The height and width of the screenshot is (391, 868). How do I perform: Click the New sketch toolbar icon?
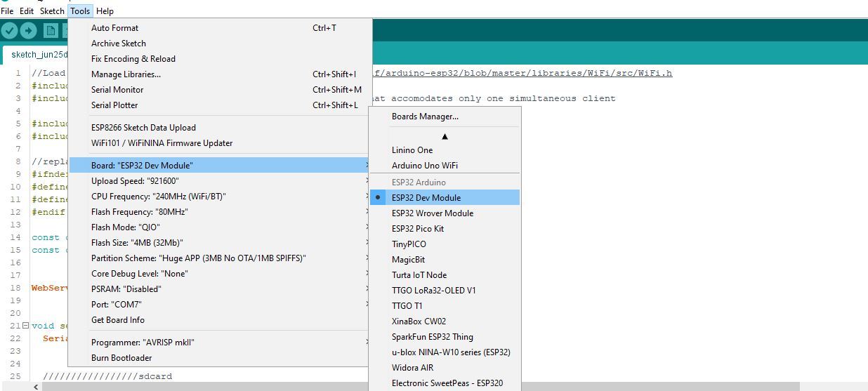[51, 30]
